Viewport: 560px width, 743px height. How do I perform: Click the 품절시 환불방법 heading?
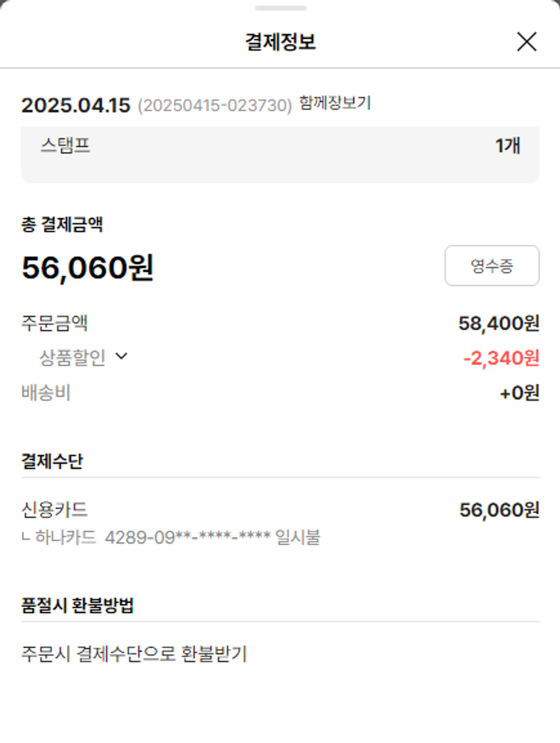click(77, 606)
